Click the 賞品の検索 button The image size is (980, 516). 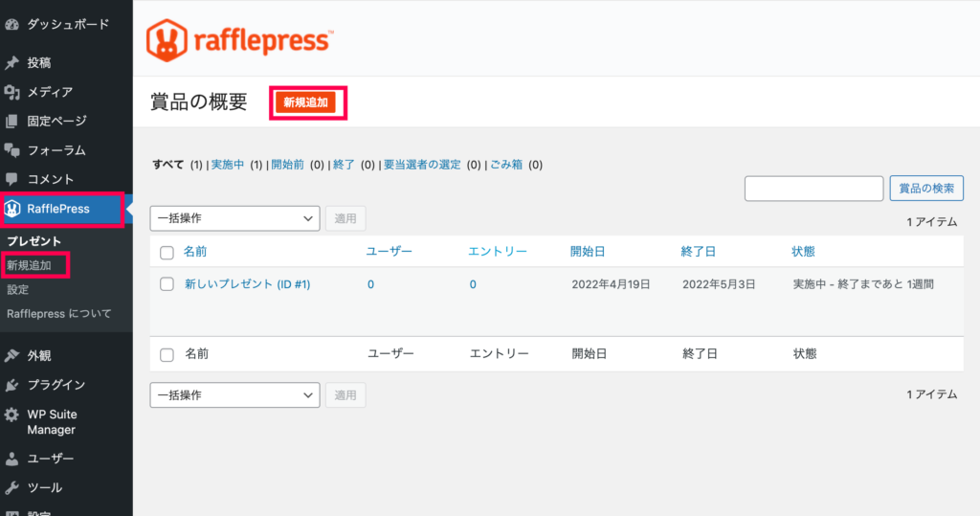[926, 189]
